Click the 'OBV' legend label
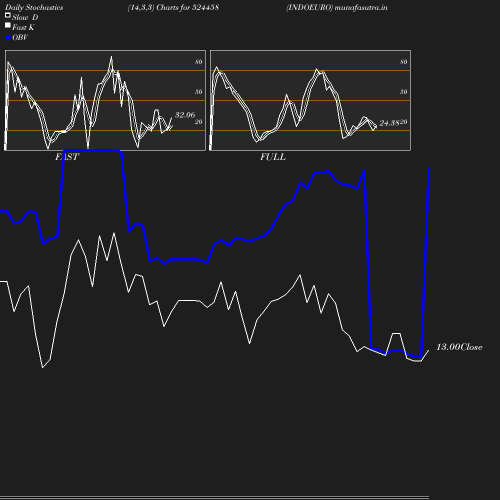 pos(20,38)
